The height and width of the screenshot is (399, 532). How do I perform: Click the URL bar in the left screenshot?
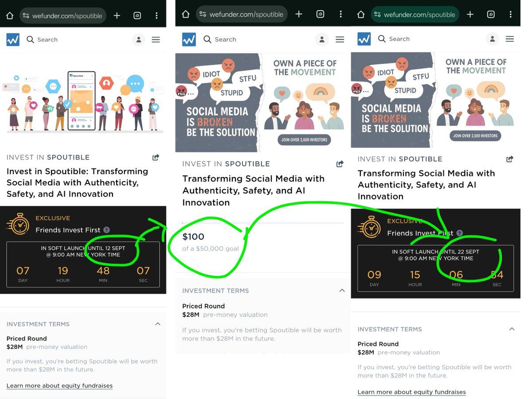(x=63, y=16)
